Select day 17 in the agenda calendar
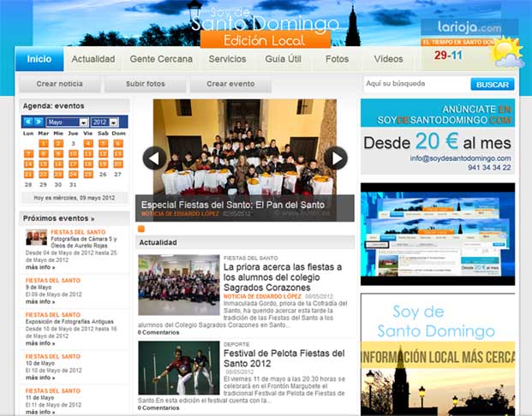This screenshot has width=532, height=416. [74, 164]
